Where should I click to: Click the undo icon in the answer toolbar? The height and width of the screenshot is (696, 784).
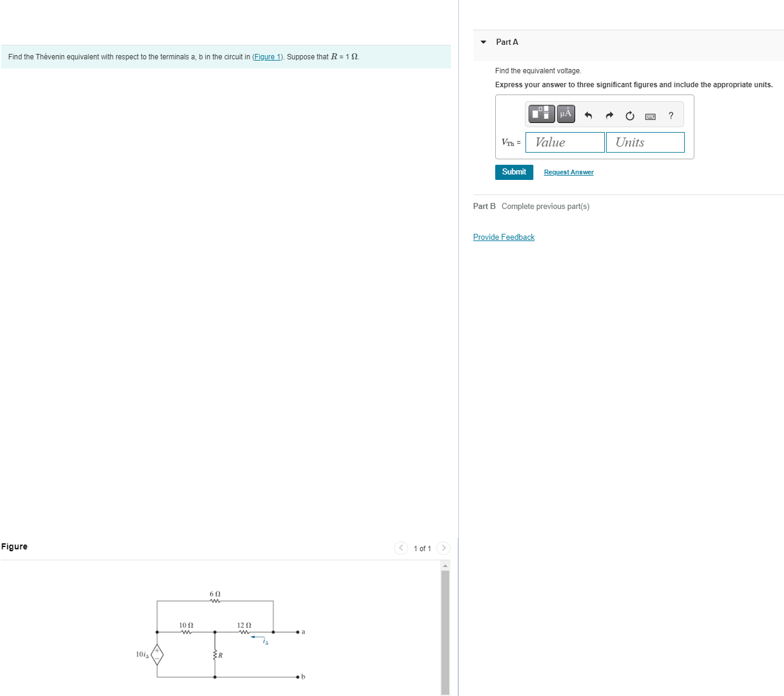coord(588,116)
